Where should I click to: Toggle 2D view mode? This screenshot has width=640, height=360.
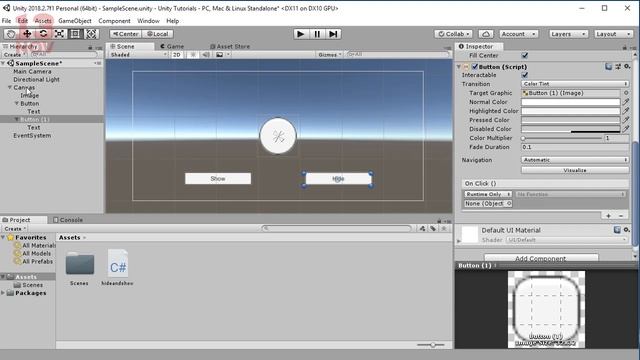[x=177, y=54]
